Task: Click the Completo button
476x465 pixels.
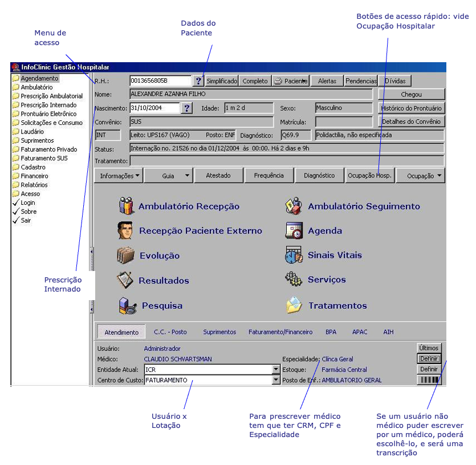Action: (x=255, y=81)
